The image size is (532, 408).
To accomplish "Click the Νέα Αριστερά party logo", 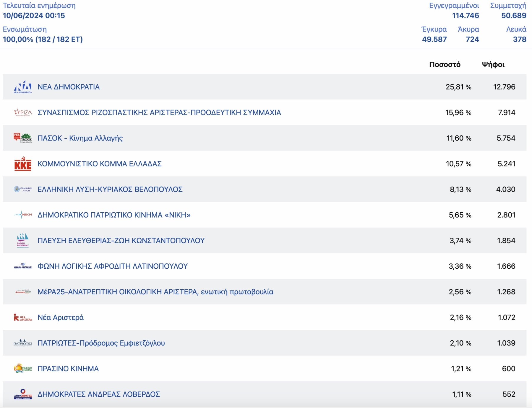I will pyautogui.click(x=23, y=317).
